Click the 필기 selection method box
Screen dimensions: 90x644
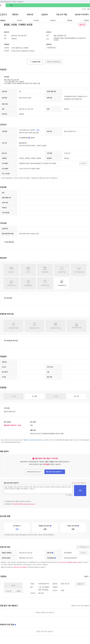[55, 396]
